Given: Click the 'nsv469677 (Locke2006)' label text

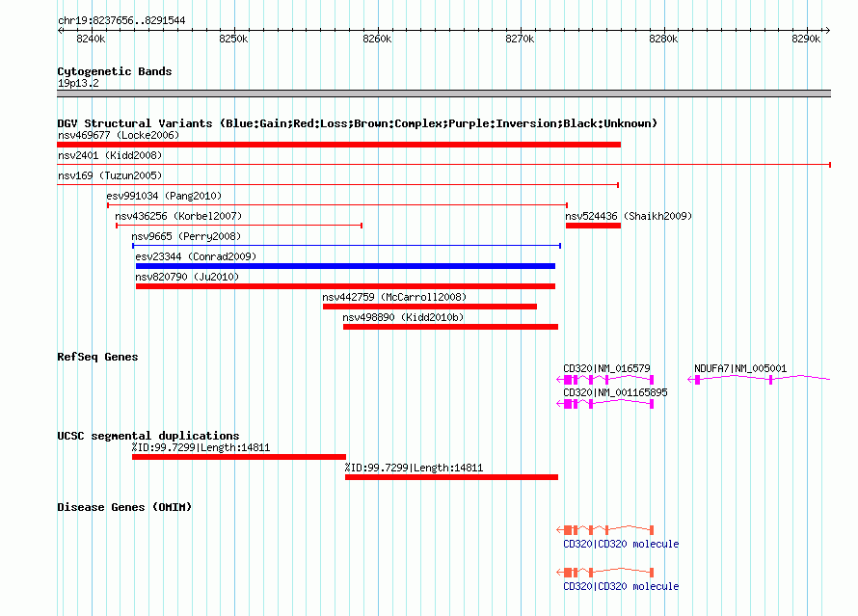Looking at the screenshot, I should (119, 135).
